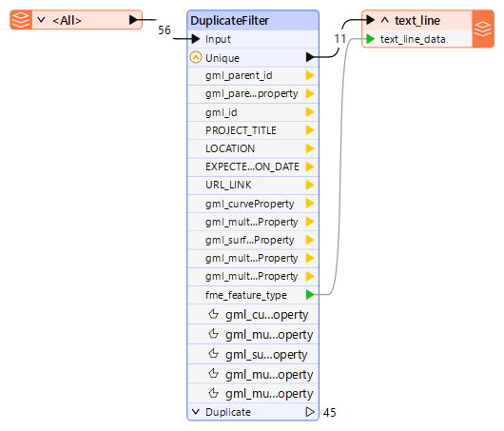
Task: Click the gml_mu...operty list icon just above Duplicate
Action: (213, 393)
